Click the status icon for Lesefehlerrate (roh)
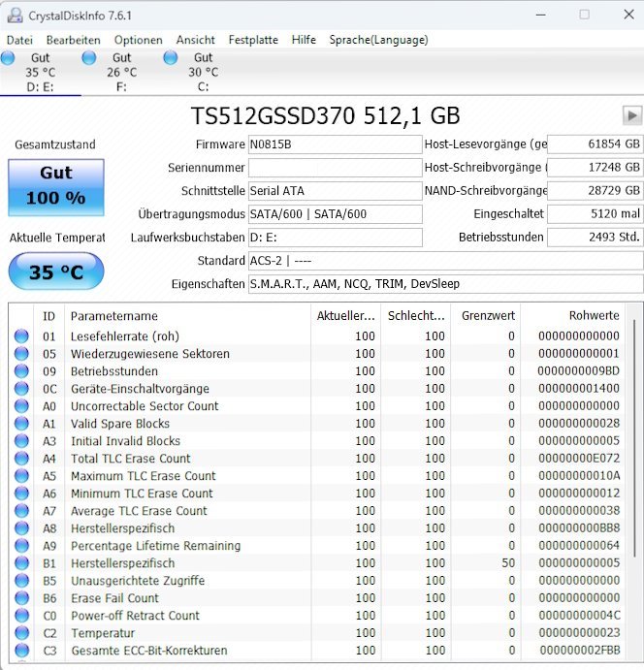Image resolution: width=644 pixels, height=670 pixels. 21,336
